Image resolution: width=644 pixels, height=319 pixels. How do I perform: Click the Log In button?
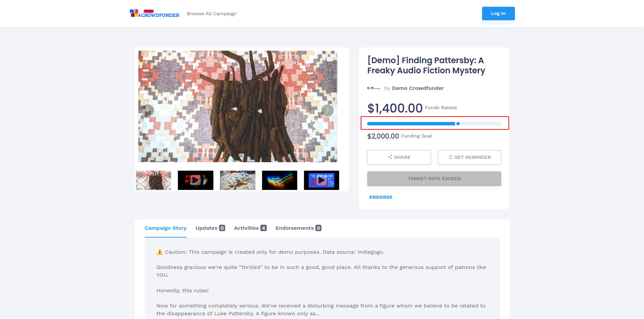pos(498,14)
